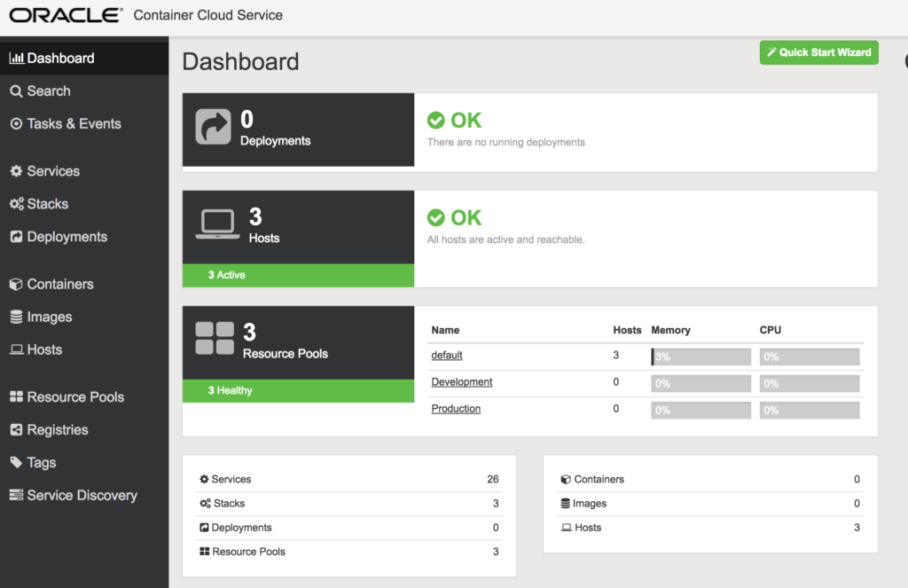Click the Development pool Memory 0% bar
908x588 pixels.
(x=701, y=383)
